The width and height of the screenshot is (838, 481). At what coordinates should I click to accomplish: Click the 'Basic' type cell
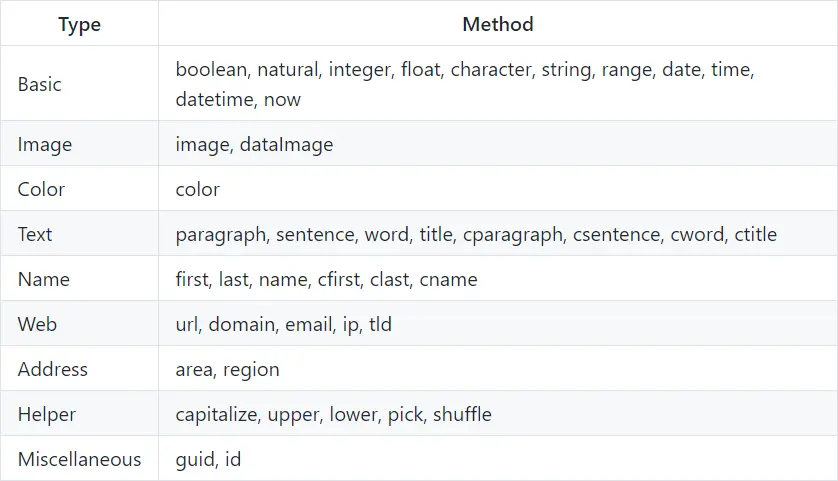tap(40, 84)
